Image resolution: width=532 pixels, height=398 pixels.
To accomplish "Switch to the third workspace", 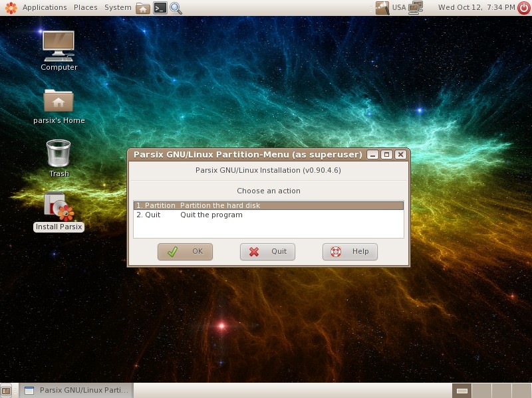I will click(x=501, y=391).
